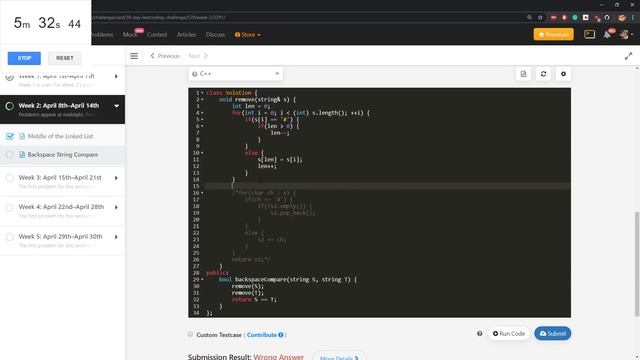Fold code at line 1 arrow
The width and height of the screenshot is (640, 360).
[x=202, y=93]
